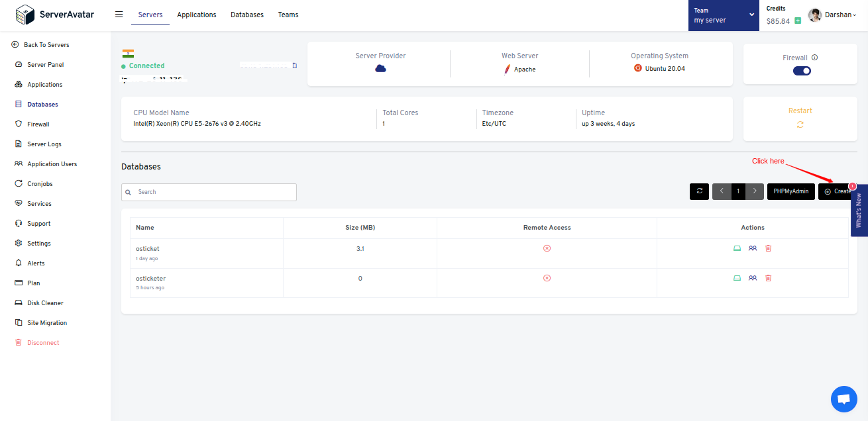Viewport: 868px width, 421px height.
Task: Click the database Search field
Action: point(209,192)
